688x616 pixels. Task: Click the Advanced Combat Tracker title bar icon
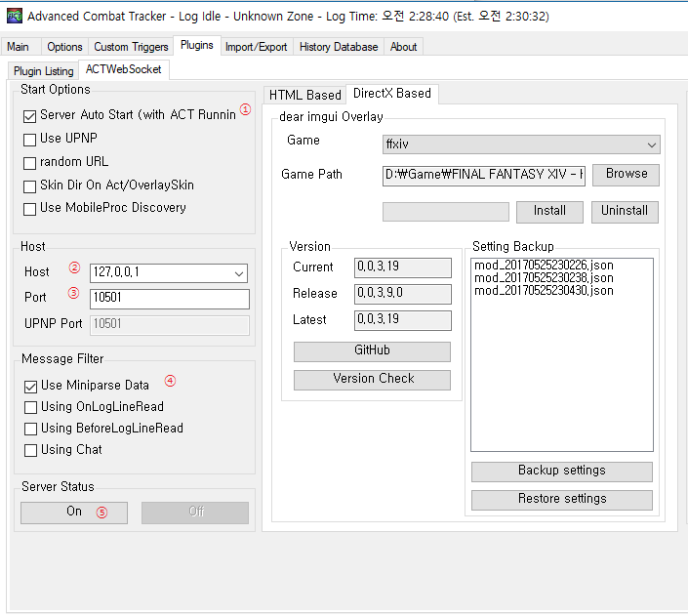pyautogui.click(x=14, y=16)
